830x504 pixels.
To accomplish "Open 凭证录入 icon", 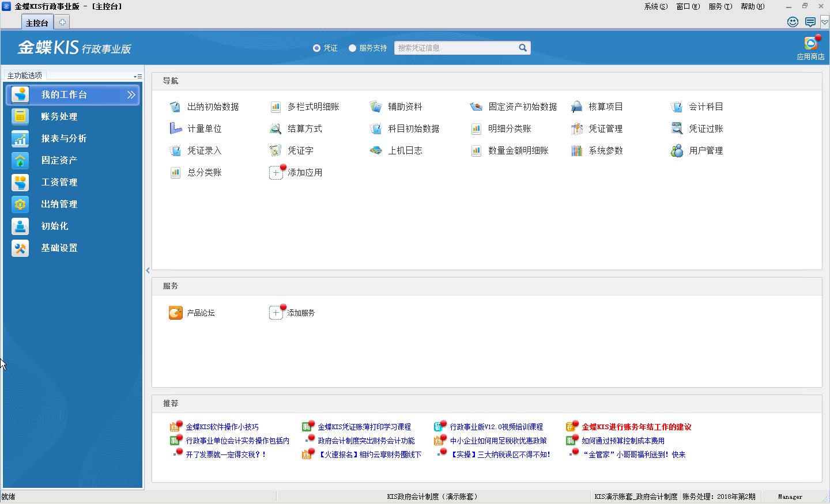I will click(175, 150).
